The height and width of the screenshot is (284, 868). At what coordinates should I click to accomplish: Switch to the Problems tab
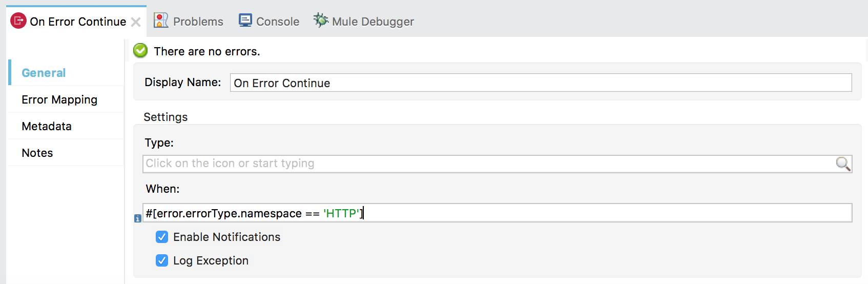[198, 22]
